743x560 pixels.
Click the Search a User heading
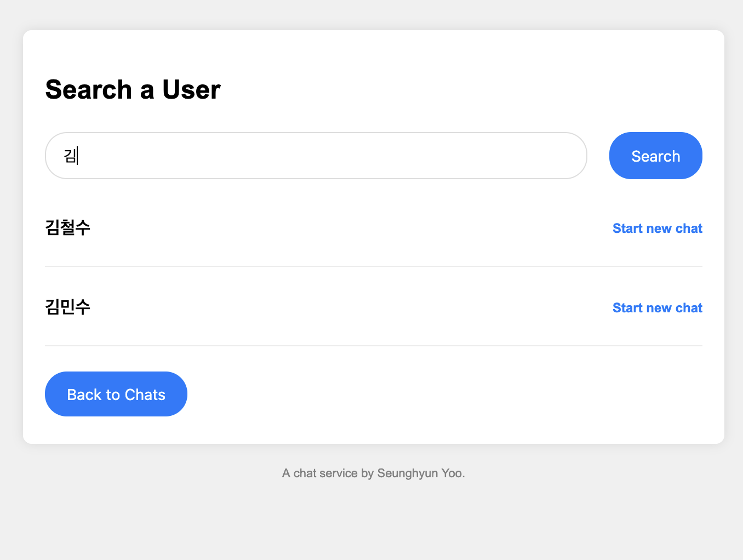pyautogui.click(x=133, y=89)
